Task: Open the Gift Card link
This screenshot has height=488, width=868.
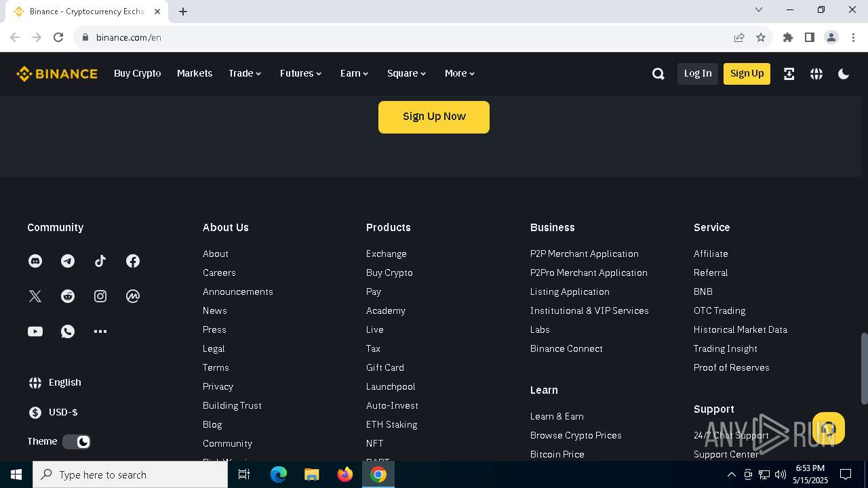Action: (385, 367)
